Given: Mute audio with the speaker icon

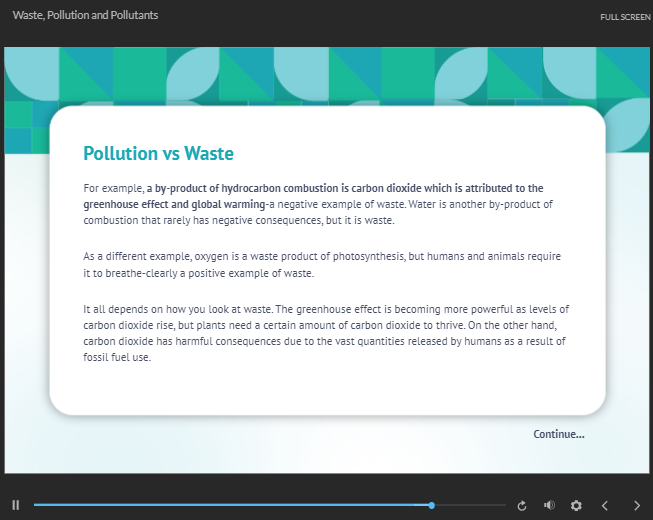Looking at the screenshot, I should [x=549, y=505].
